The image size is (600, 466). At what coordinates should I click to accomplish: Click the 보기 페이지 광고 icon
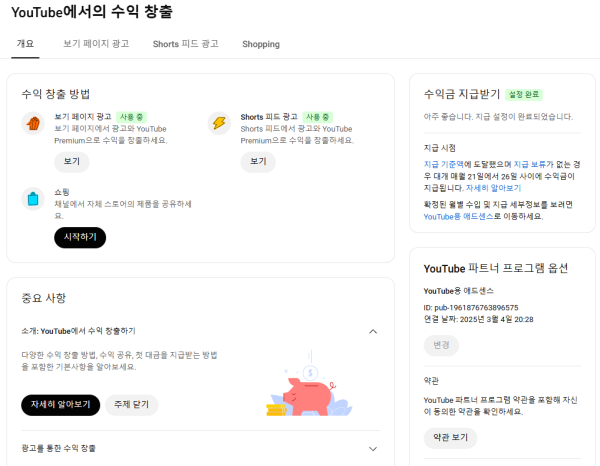[33, 124]
